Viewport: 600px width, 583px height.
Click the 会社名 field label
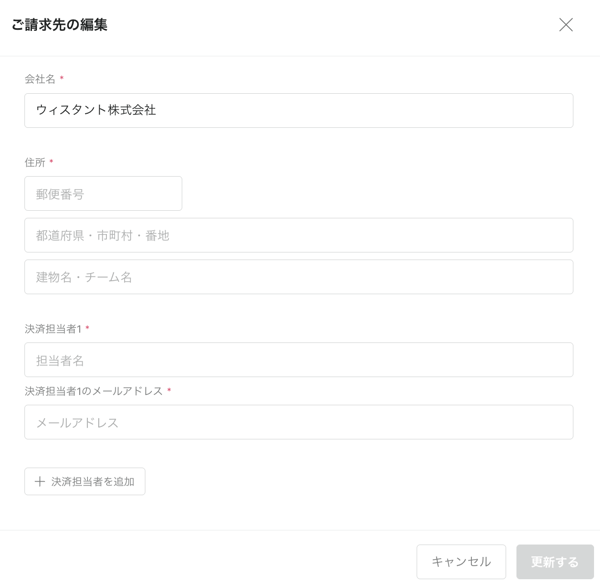point(40,79)
